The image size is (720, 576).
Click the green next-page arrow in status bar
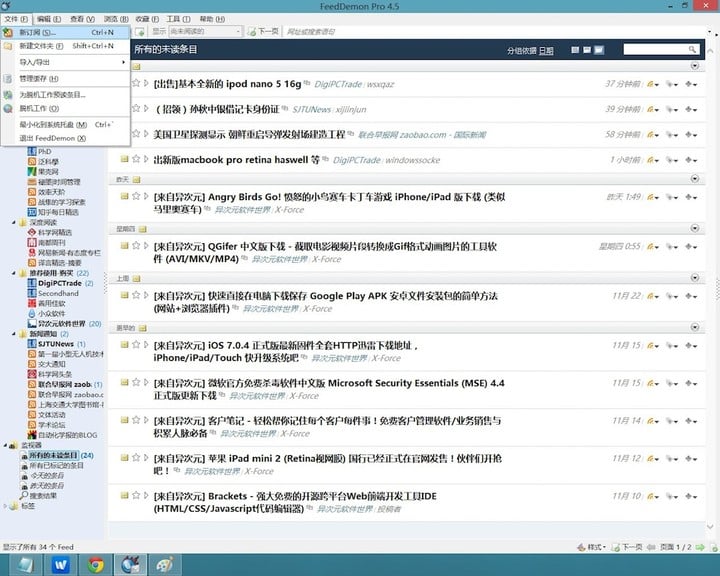pyautogui.click(x=700, y=547)
